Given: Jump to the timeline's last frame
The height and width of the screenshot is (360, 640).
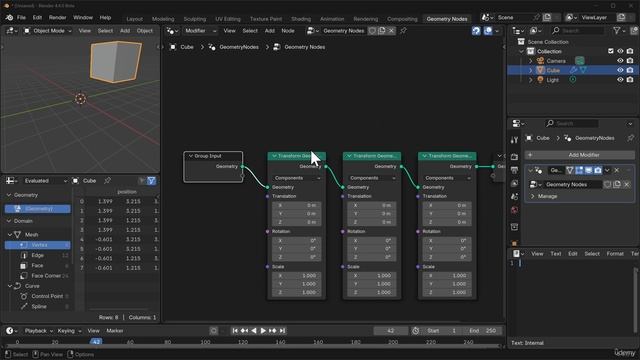Looking at the screenshot, I should [x=282, y=331].
